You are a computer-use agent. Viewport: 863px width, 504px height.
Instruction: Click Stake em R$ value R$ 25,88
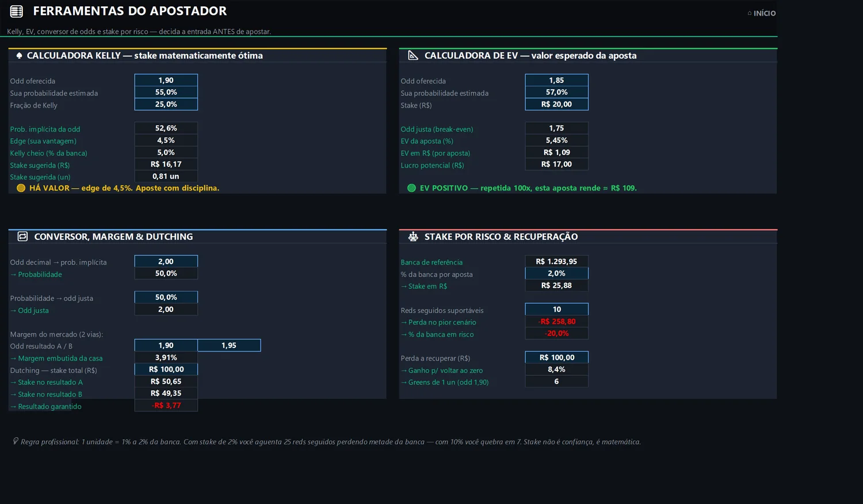click(x=557, y=285)
